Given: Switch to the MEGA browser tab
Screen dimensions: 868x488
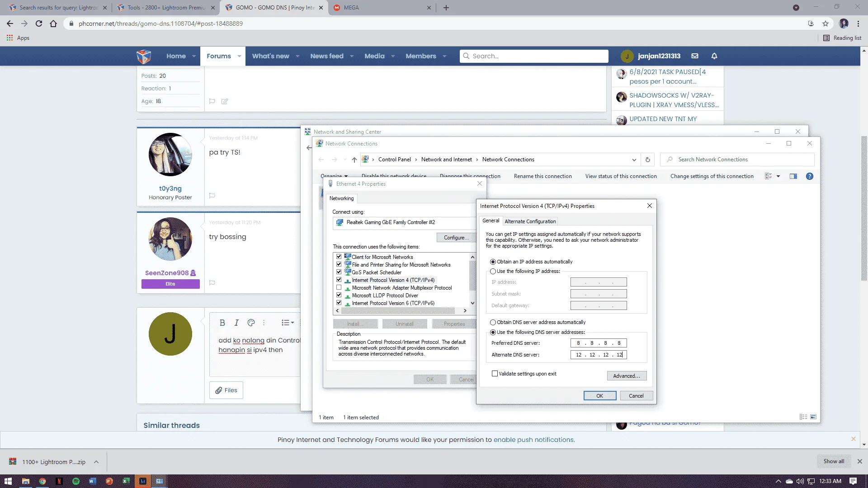Looking at the screenshot, I should (382, 8).
